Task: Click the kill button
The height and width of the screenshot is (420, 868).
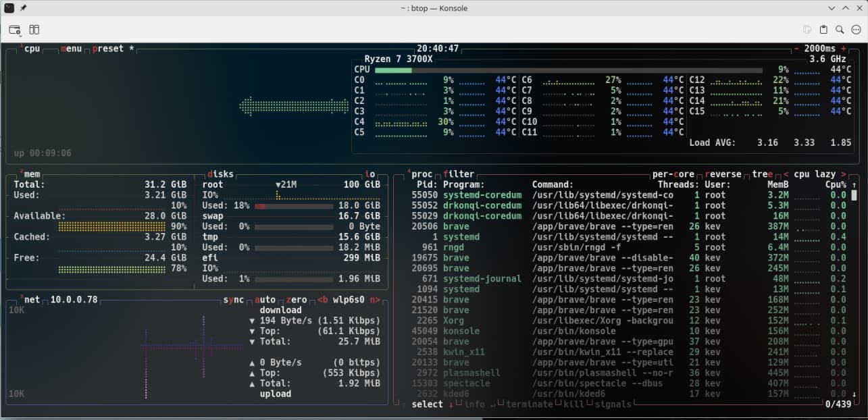Action: point(574,404)
